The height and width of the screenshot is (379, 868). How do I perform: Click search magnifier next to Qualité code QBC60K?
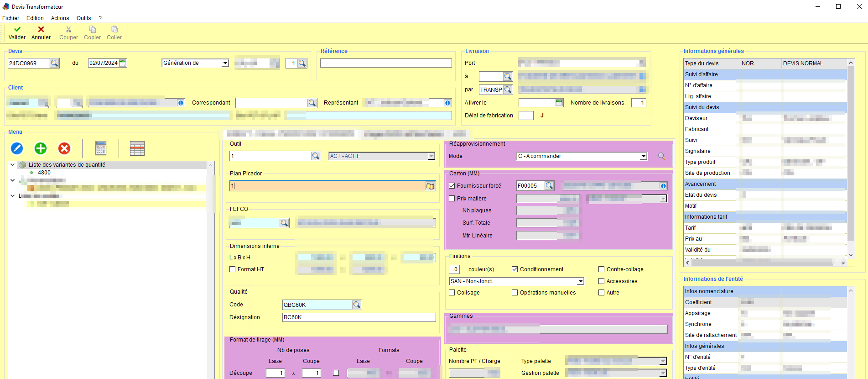(x=357, y=305)
